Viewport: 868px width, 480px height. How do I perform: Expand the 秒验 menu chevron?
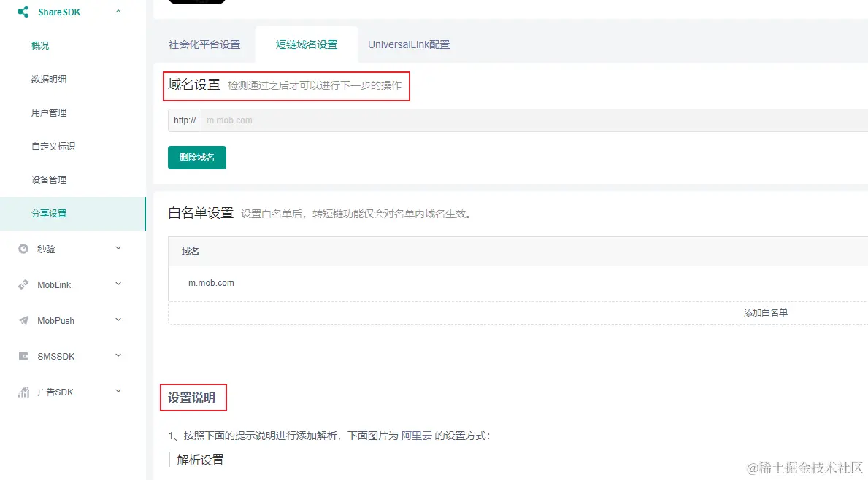[118, 248]
